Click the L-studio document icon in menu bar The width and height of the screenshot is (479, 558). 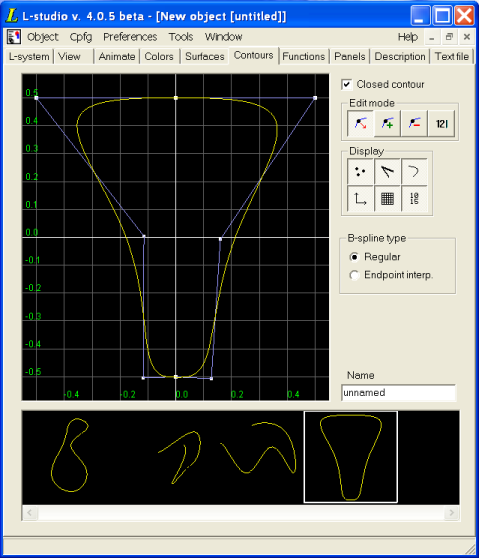click(14, 37)
